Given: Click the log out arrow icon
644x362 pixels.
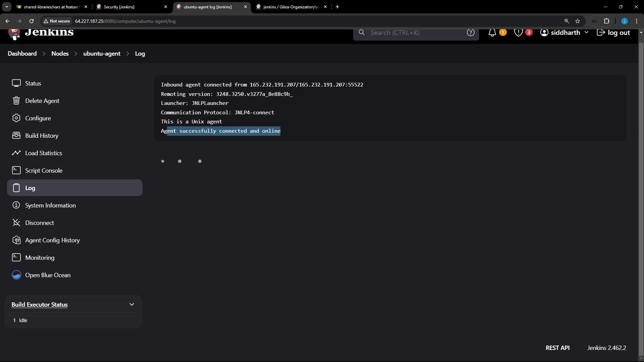Looking at the screenshot, I should [x=601, y=33].
